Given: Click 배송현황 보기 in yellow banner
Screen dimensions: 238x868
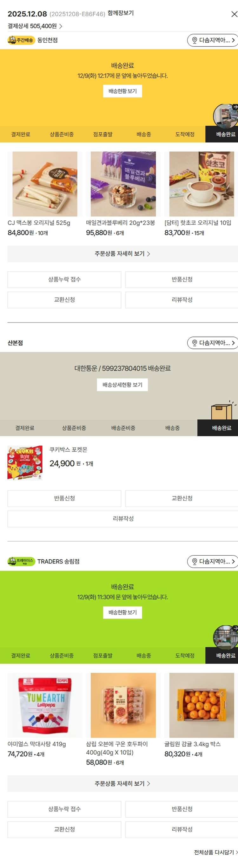Looking at the screenshot, I should pyautogui.click(x=122, y=91).
